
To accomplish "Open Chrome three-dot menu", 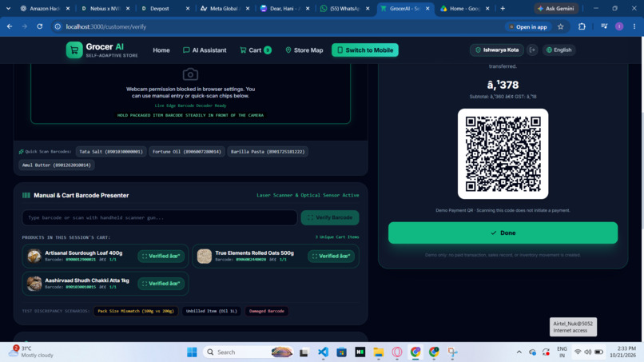I will [634, 26].
